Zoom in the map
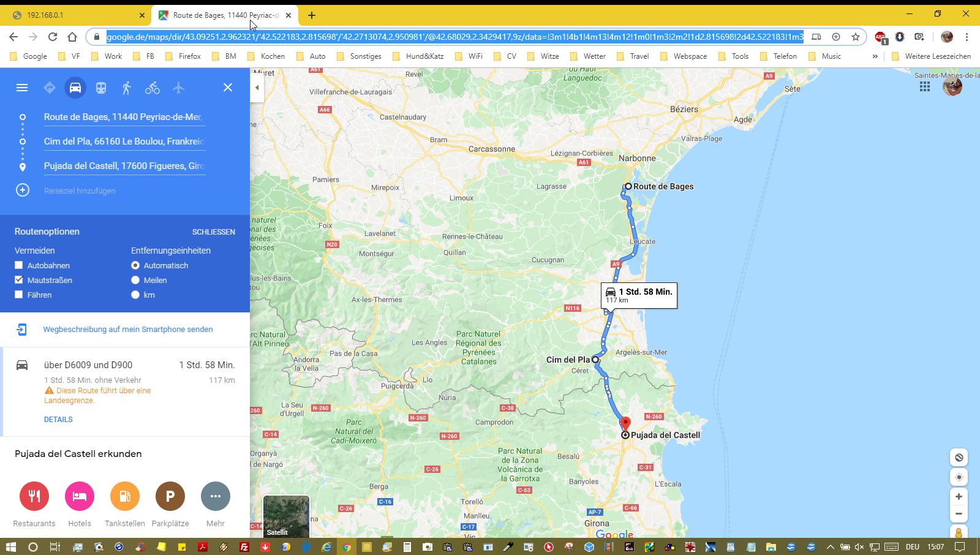The image size is (980, 555). click(959, 497)
